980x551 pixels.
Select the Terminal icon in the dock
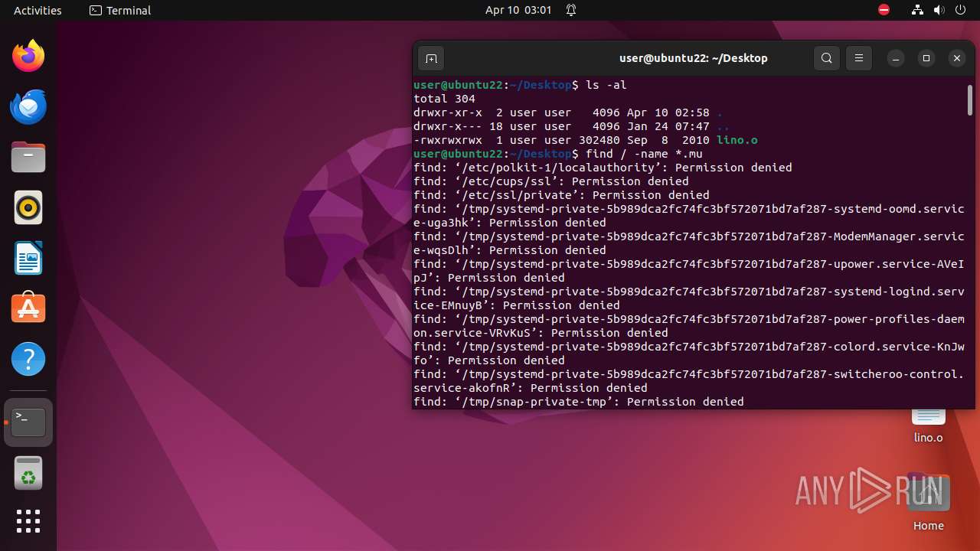(x=28, y=422)
